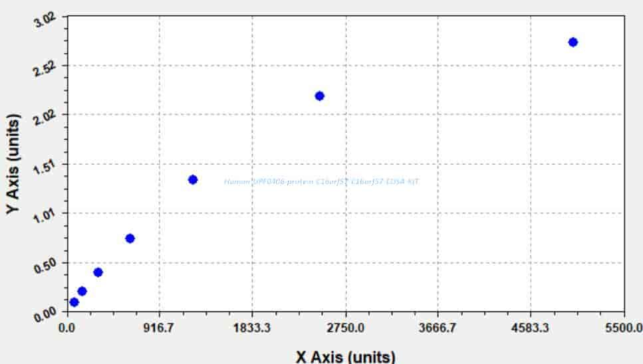Click the X tick label "1833.3"
This screenshot has height=364, width=643.
tap(252, 327)
